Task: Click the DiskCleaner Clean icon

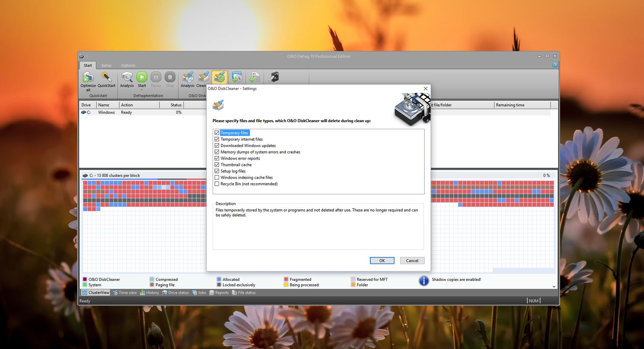Action: (203, 77)
